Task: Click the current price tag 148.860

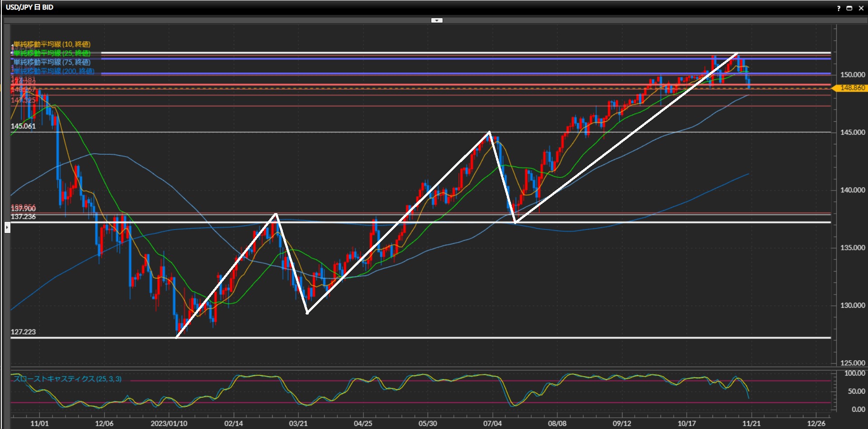Action: (852, 88)
